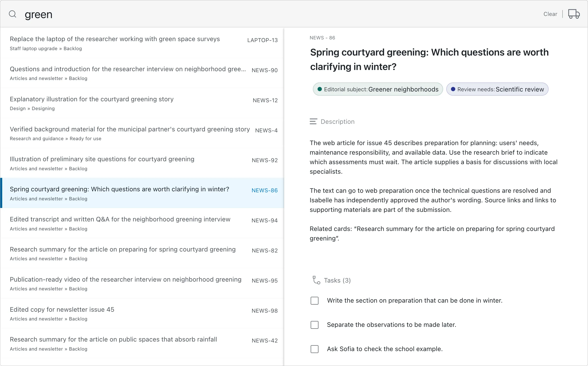Screen dimensions: 588x366
Task: Click the 'Editorial subject: Greener neighborhoods' tag
Action: pos(378,89)
